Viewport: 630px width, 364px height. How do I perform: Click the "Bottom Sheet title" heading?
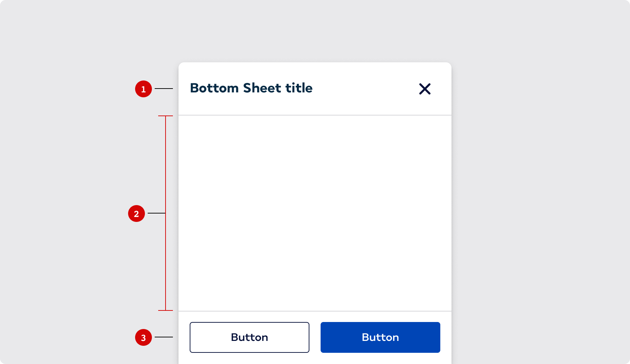251,88
